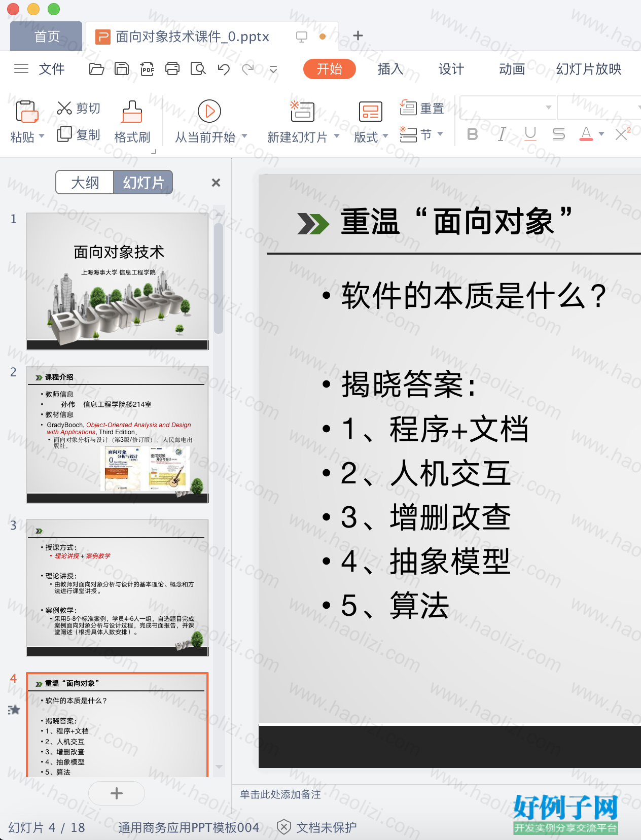Screen dimensions: 641x840
Task: Click the 版式 layout icon
Action: (x=371, y=111)
